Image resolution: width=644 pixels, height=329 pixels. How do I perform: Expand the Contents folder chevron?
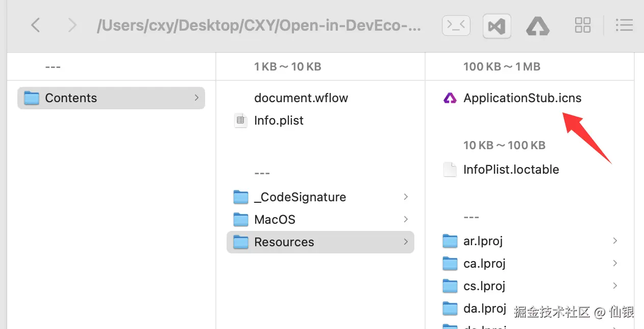coord(196,98)
